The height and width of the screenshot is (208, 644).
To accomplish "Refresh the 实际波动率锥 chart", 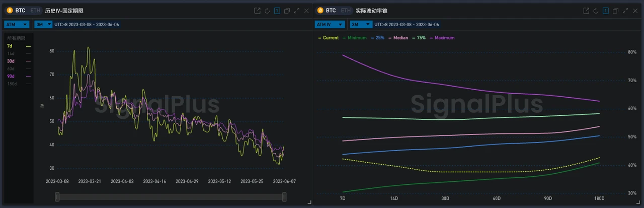I will pos(596,11).
